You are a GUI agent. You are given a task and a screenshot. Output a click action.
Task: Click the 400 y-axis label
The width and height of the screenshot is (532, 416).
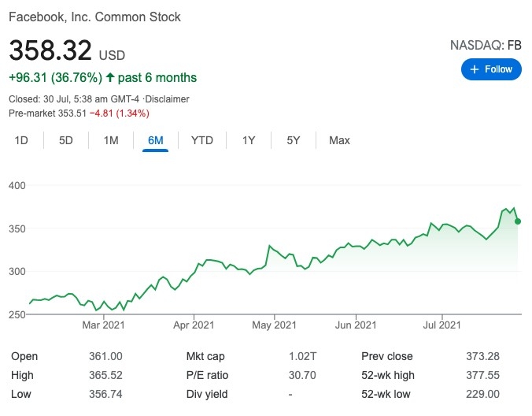pyautogui.click(x=17, y=185)
